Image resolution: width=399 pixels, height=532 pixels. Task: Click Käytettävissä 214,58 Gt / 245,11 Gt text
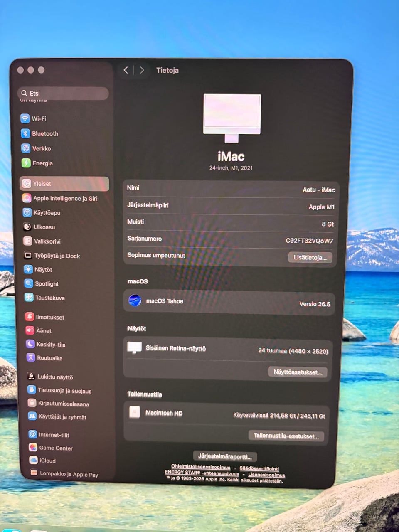click(279, 416)
